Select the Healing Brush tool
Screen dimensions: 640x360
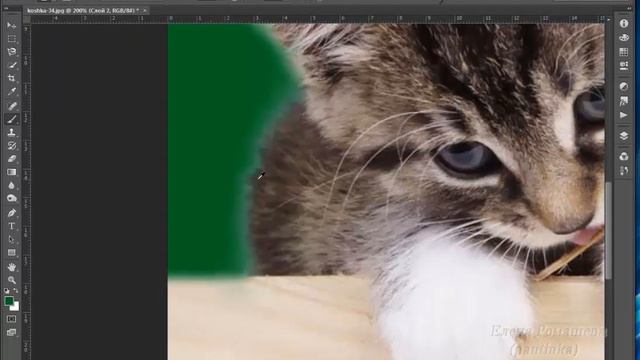pyautogui.click(x=11, y=106)
